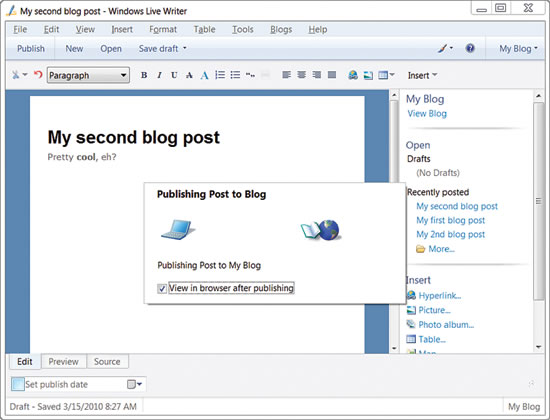This screenshot has width=550, height=420.
Task: Click the More... link in sidebar
Action: (441, 249)
